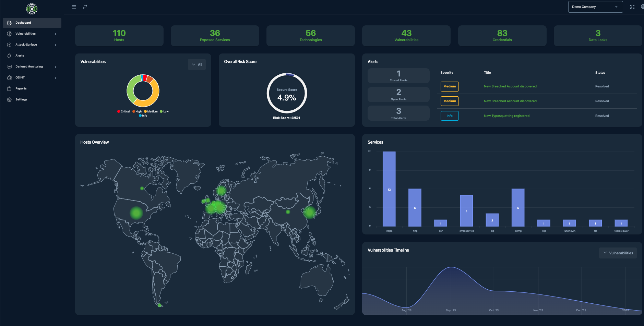
Task: Open Reports using the clipboard icon
Action: tap(9, 88)
